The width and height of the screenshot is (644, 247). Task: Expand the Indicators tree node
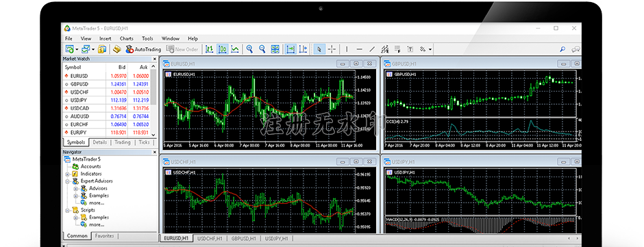(67, 174)
